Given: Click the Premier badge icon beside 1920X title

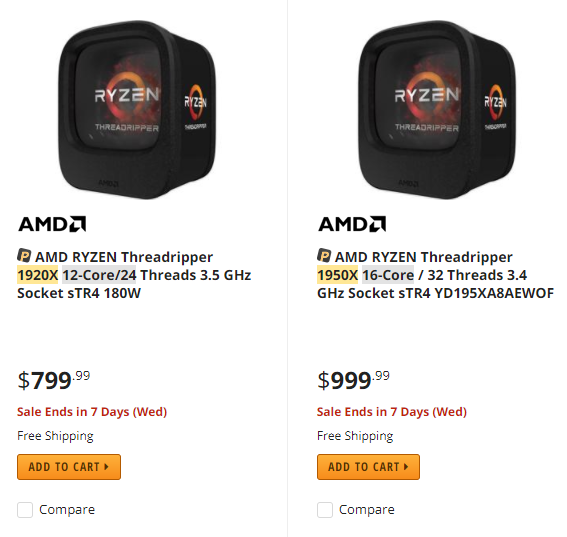Looking at the screenshot, I should click(24, 255).
